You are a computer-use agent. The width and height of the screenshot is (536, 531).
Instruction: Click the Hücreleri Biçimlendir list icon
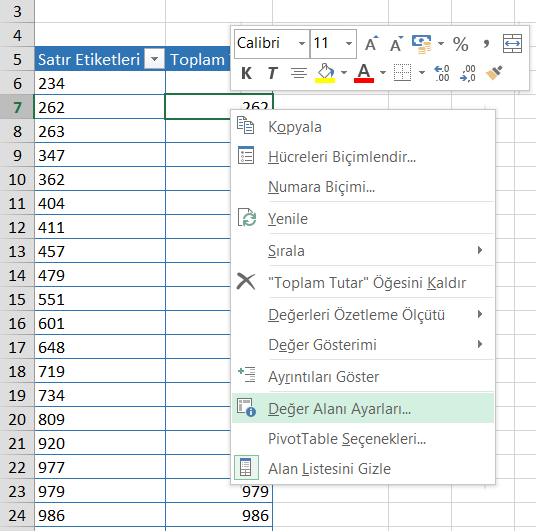click(246, 156)
